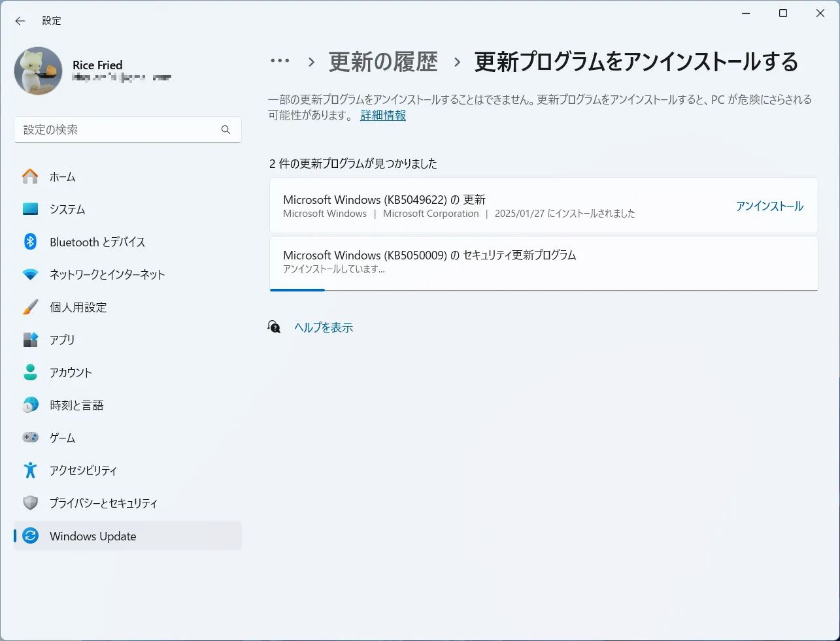
Task: Click the アクセシビリティ figure icon
Action: click(x=30, y=470)
